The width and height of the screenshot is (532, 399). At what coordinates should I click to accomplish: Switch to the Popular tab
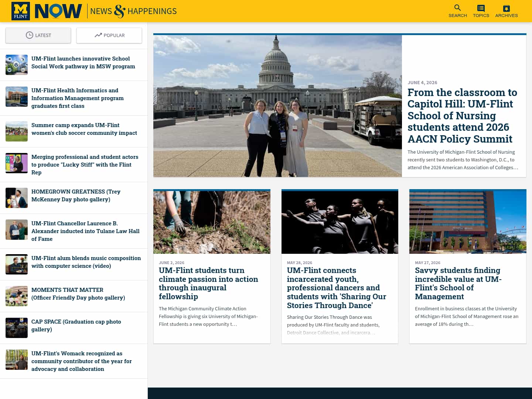(109, 35)
